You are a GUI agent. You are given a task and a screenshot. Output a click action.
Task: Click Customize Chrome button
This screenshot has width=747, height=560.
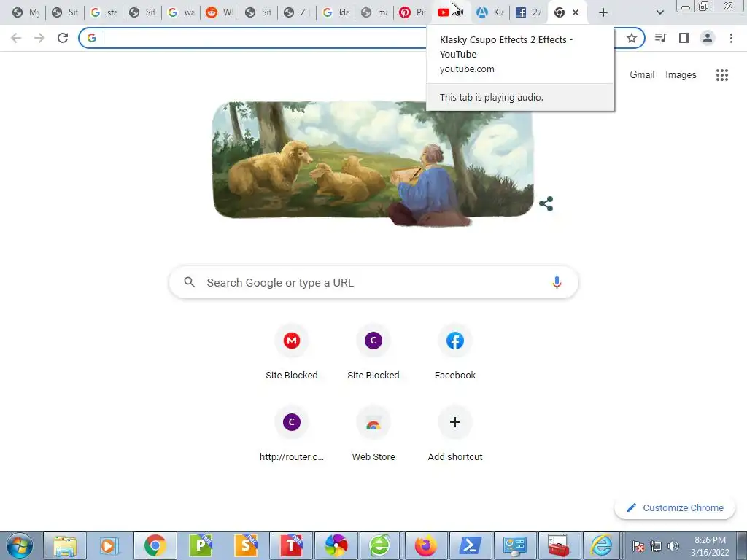[675, 507]
